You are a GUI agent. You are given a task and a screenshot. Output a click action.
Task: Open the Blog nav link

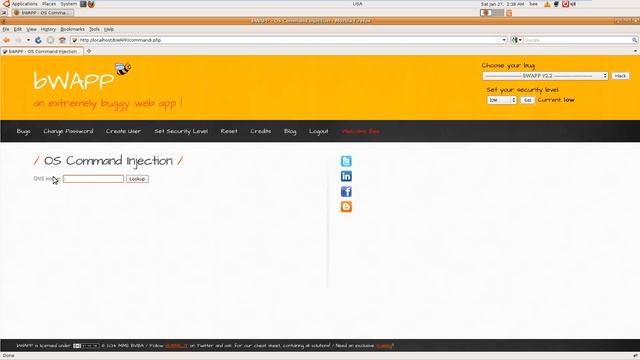tap(290, 131)
